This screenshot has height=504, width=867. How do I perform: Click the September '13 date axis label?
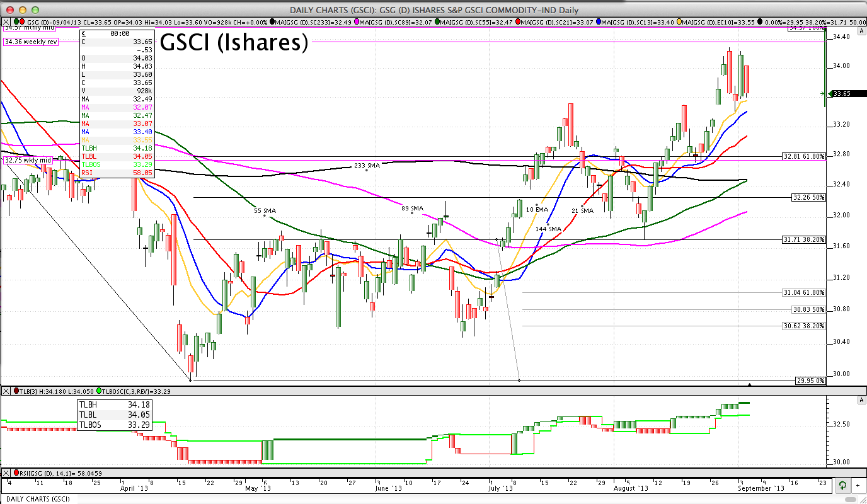tap(762, 488)
